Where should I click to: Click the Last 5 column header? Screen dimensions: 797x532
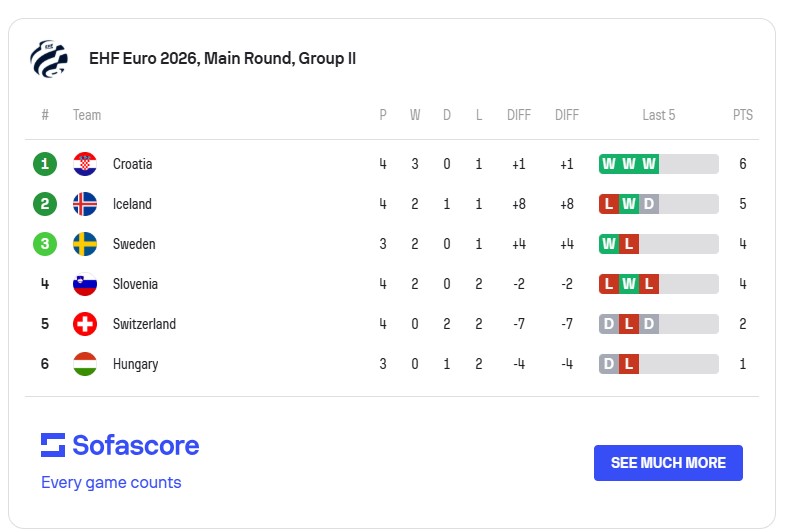(x=659, y=115)
